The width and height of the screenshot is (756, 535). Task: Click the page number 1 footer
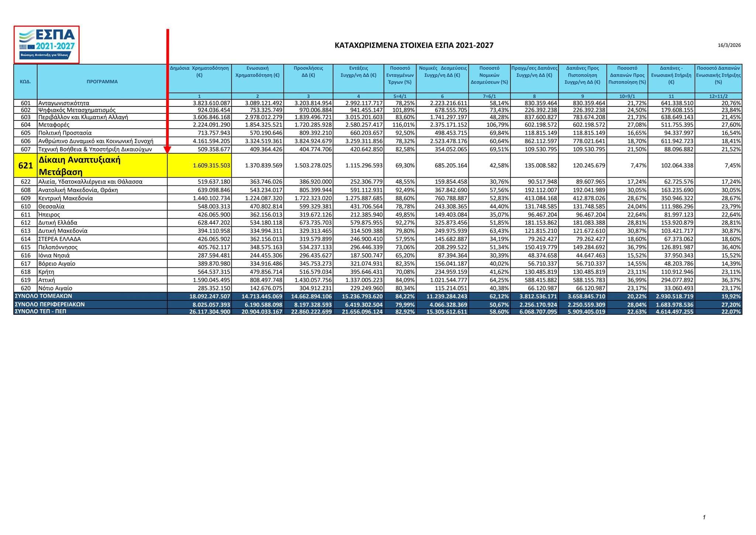704,517
